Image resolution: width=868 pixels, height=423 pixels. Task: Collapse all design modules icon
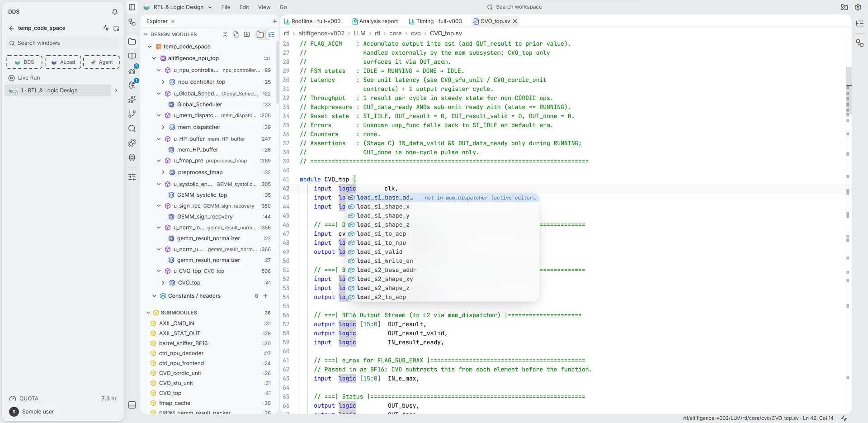pos(225,34)
